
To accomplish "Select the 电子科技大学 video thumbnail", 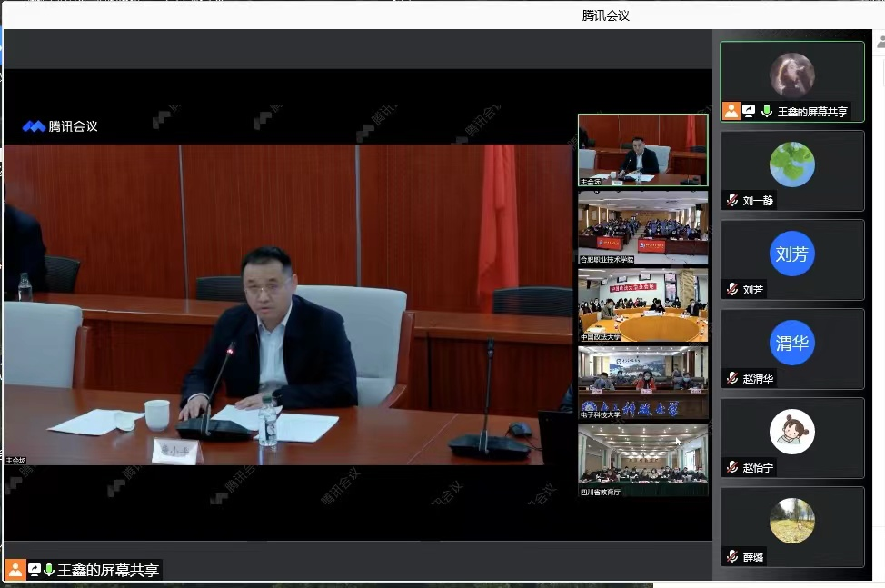I will [642, 382].
